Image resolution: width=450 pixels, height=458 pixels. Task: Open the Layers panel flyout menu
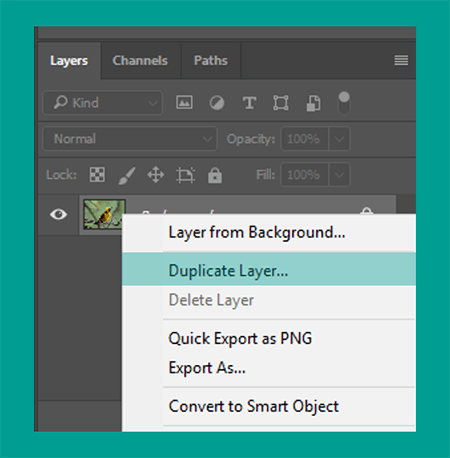401,60
